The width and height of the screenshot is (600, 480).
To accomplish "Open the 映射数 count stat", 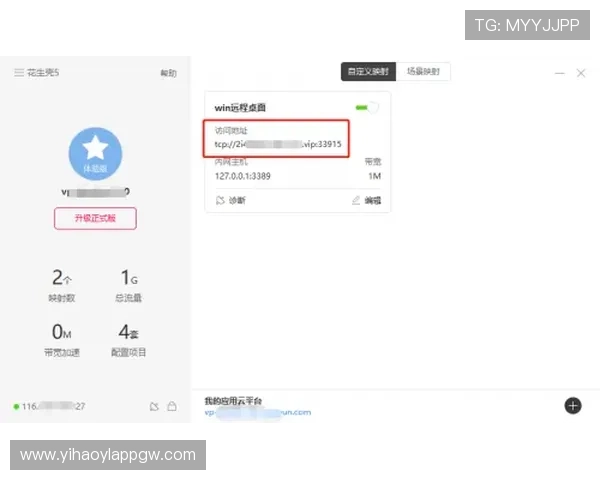I will click(62, 285).
